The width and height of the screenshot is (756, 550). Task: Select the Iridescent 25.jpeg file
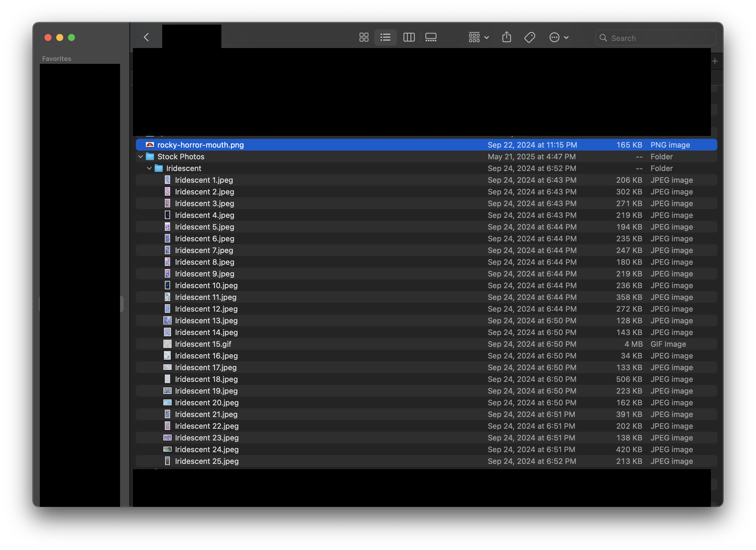click(x=207, y=461)
